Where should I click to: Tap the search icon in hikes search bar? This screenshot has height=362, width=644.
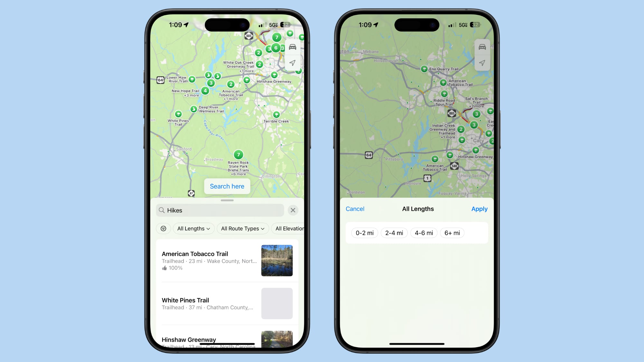coord(162,210)
